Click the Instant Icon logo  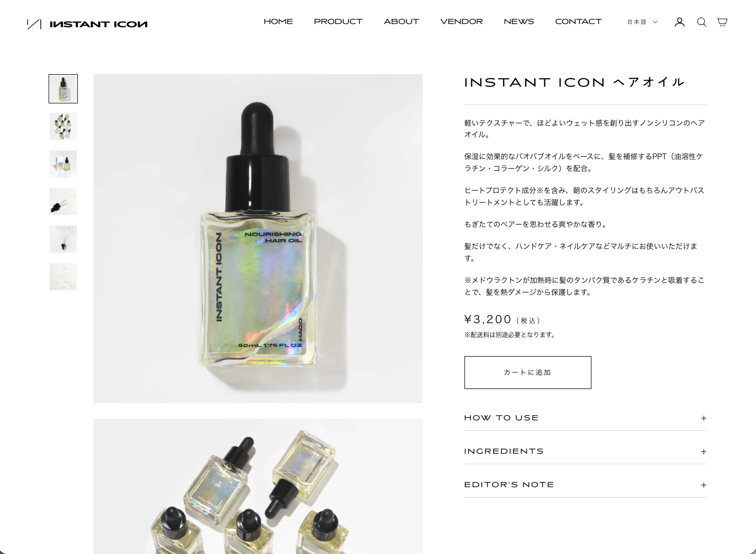87,24
